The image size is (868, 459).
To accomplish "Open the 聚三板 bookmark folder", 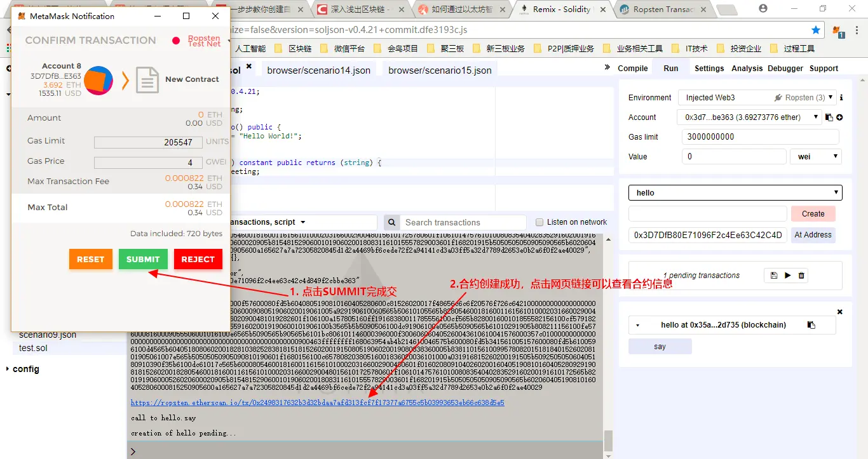I will pos(446,48).
